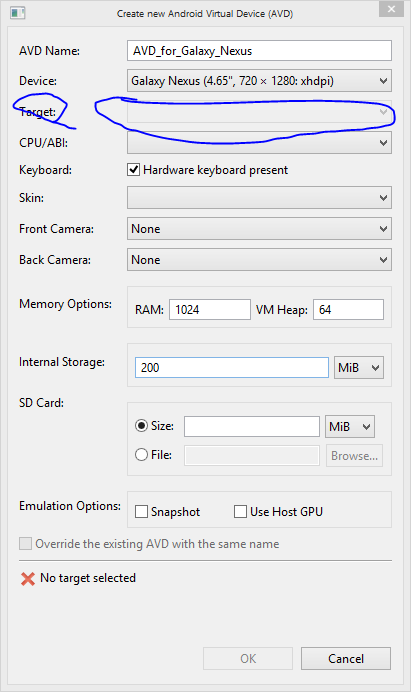Click the red error X icon
The height and width of the screenshot is (692, 411).
28,579
